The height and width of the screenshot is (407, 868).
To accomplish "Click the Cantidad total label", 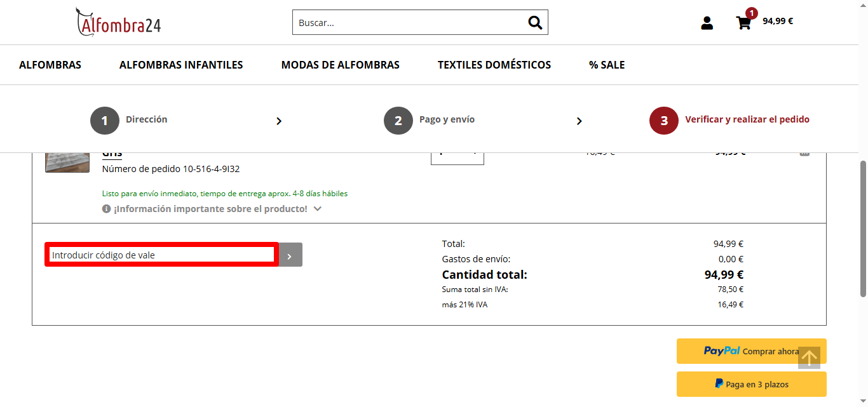I will pos(485,275).
